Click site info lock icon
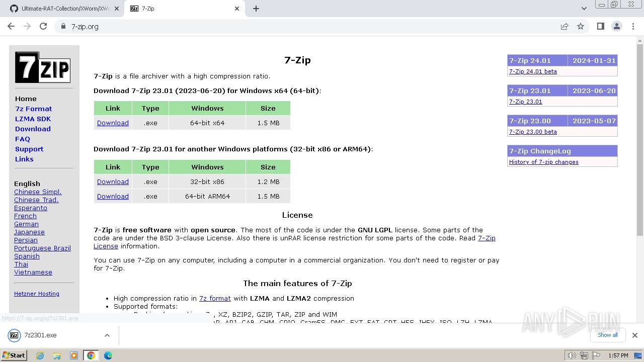This screenshot has width=644, height=362. (x=63, y=26)
